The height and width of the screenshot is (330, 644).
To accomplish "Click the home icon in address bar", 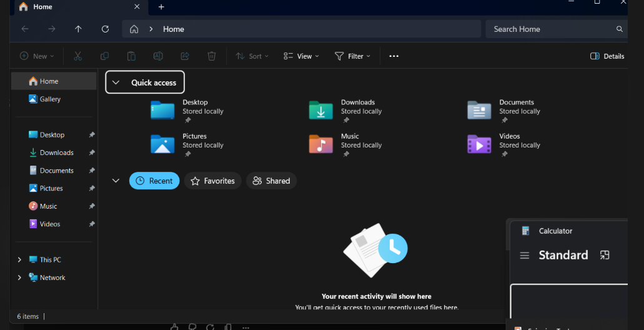I will pyautogui.click(x=134, y=29).
